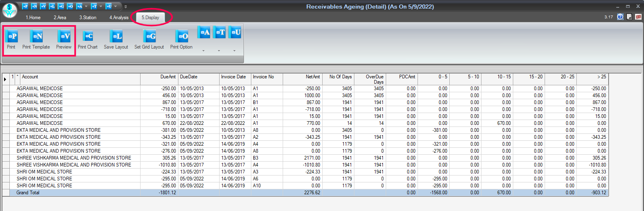Expand dropdown arrow beside quick access A icon
This screenshot has width=644, height=211.
(86, 6)
